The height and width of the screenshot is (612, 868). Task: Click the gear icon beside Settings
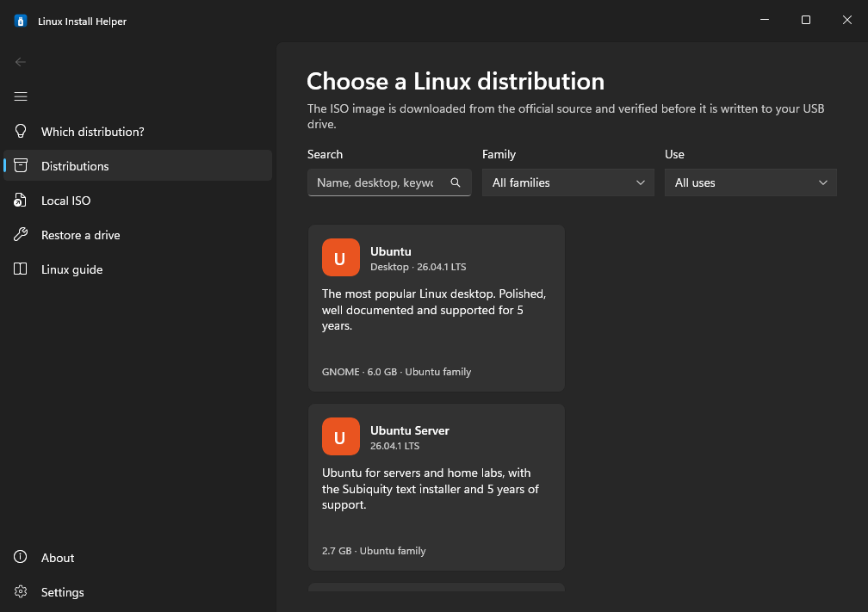point(21,591)
